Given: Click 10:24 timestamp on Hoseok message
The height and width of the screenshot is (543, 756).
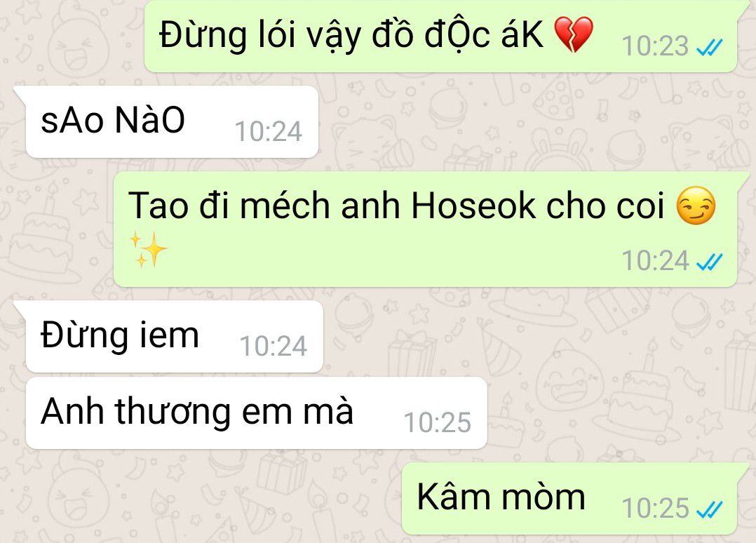Looking at the screenshot, I should (x=655, y=261).
